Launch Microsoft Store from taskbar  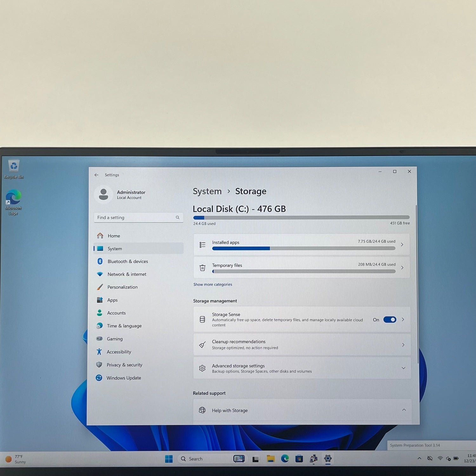(x=299, y=459)
